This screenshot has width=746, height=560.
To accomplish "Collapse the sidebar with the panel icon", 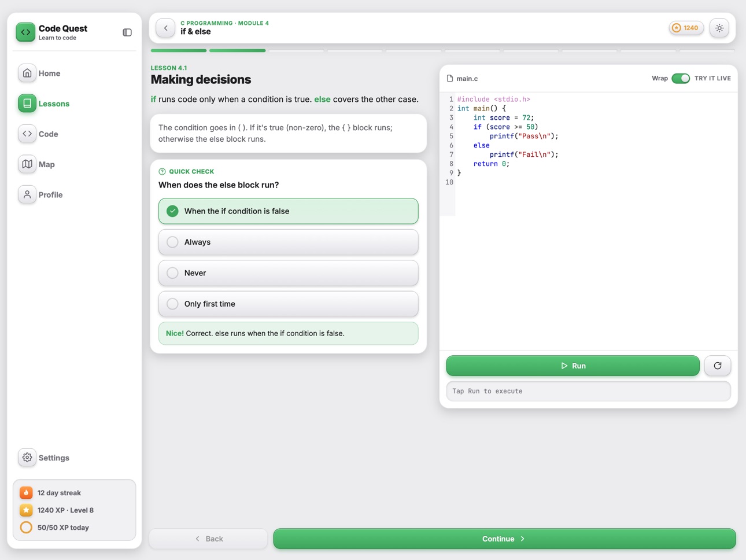I will (127, 32).
